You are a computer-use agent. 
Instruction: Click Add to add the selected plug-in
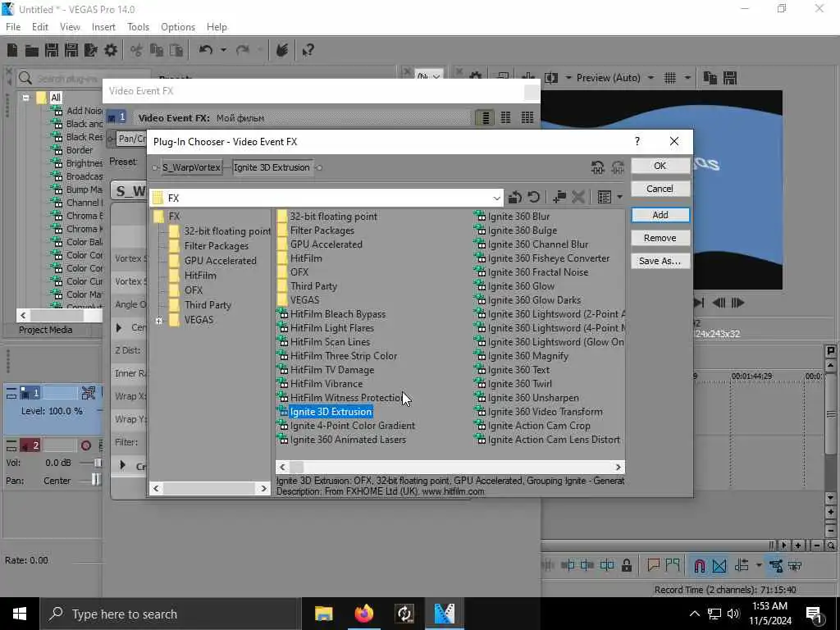pyautogui.click(x=660, y=215)
